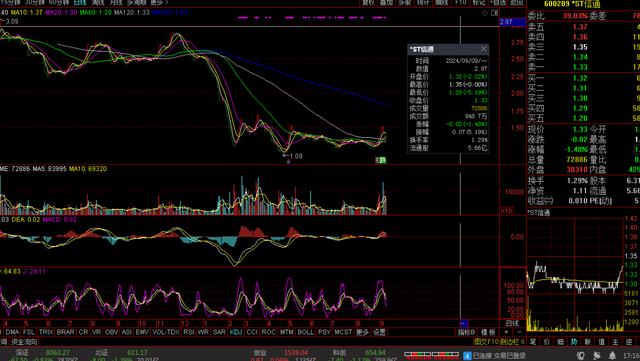Switch to the 60分钟 period tab

click(59, 2)
